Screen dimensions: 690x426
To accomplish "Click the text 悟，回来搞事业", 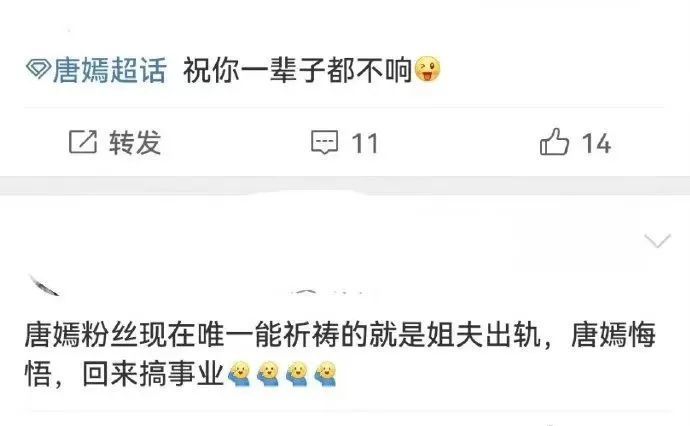I will [x=124, y=375].
